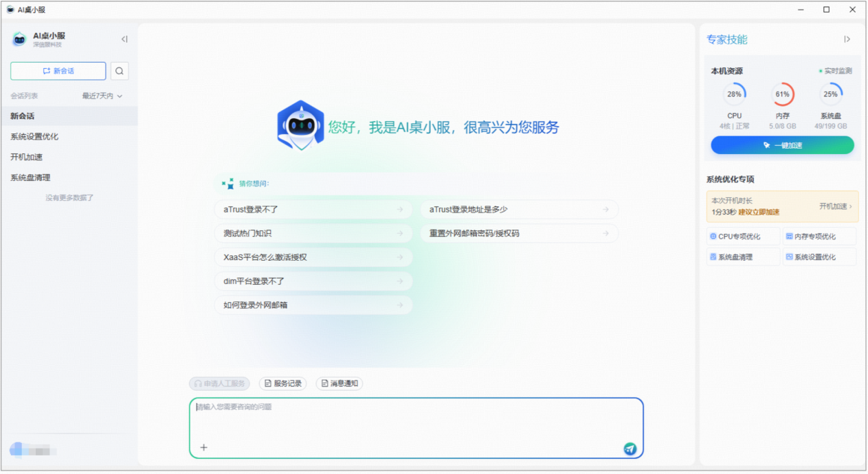Click the 内存 61% usage gauge

[x=782, y=94]
